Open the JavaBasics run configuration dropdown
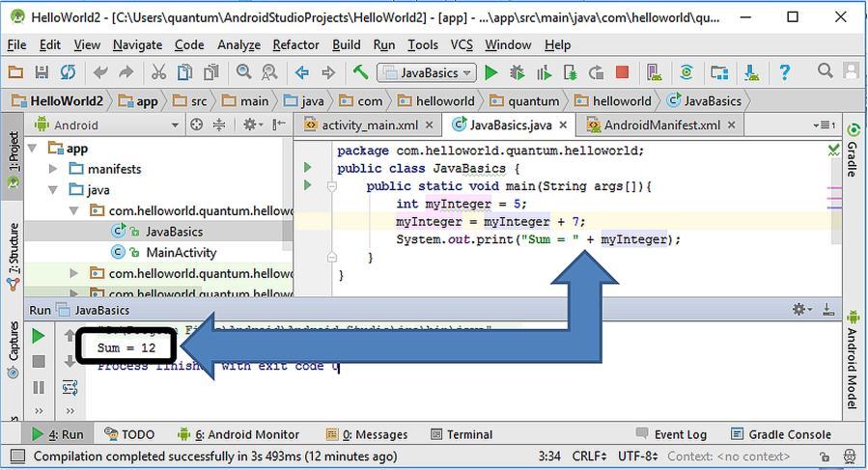The height and width of the screenshot is (470, 868). click(x=426, y=72)
